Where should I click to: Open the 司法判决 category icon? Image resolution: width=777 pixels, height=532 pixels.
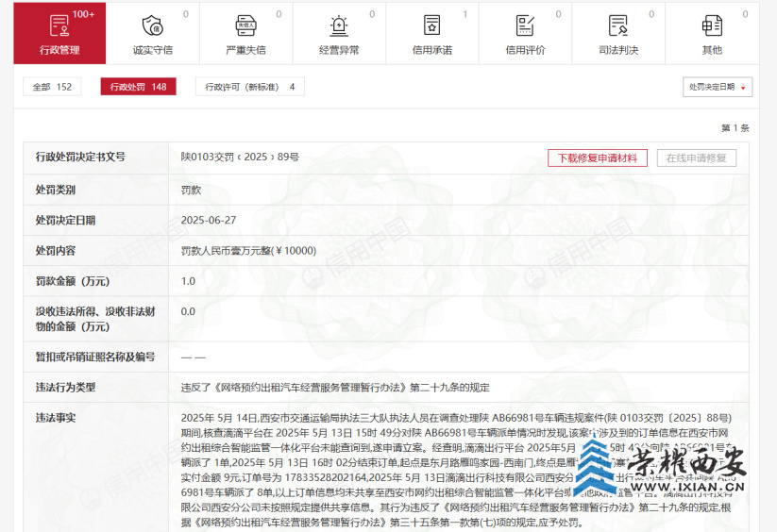(x=618, y=25)
